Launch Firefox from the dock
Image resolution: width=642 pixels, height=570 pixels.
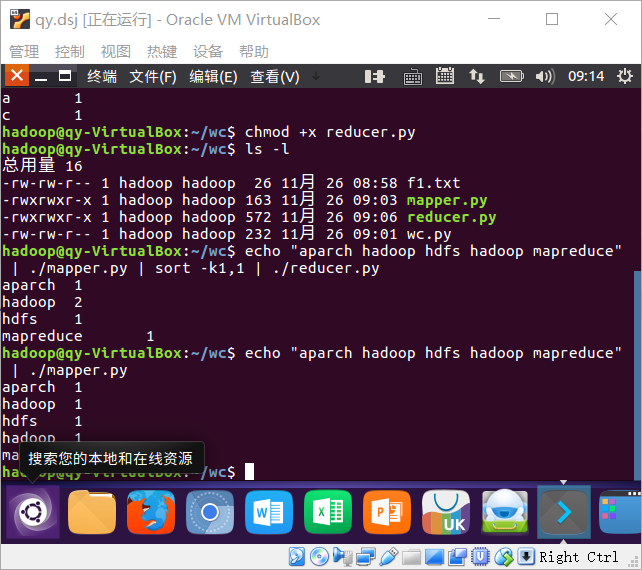coord(151,512)
